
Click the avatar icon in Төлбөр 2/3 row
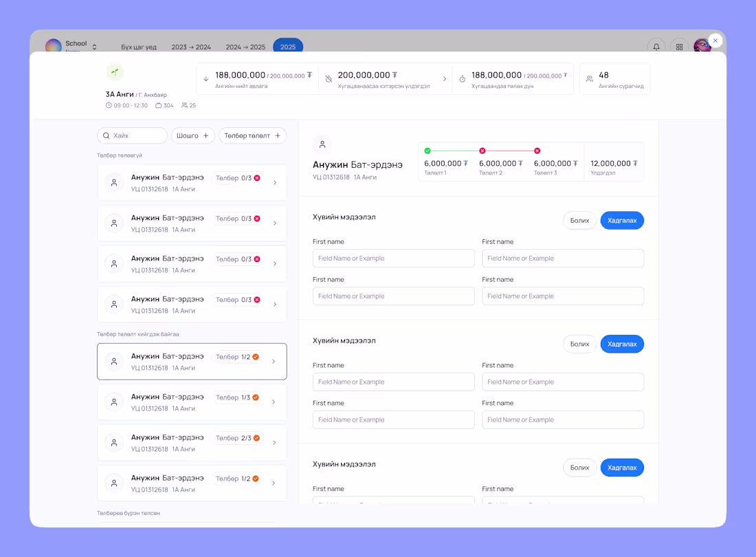pyautogui.click(x=114, y=443)
